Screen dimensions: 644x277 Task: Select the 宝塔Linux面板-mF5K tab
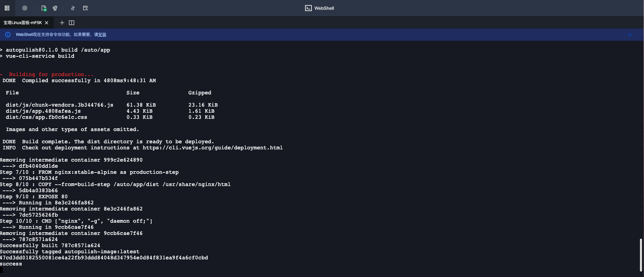pos(23,23)
